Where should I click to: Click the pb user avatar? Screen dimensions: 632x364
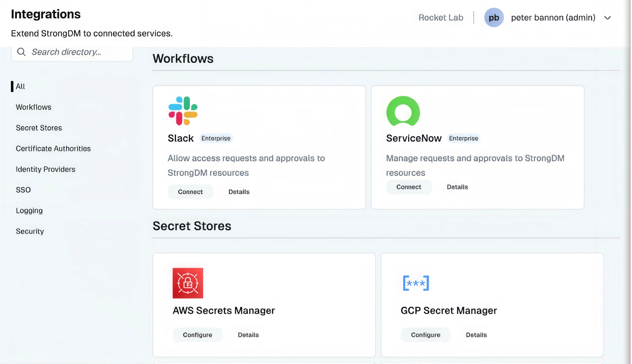tap(494, 17)
